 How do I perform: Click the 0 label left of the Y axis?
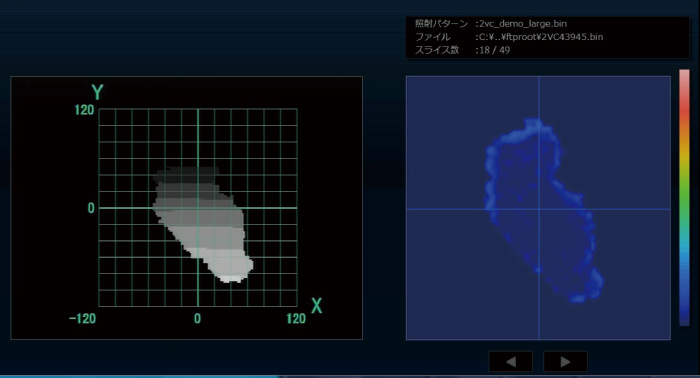[91, 208]
